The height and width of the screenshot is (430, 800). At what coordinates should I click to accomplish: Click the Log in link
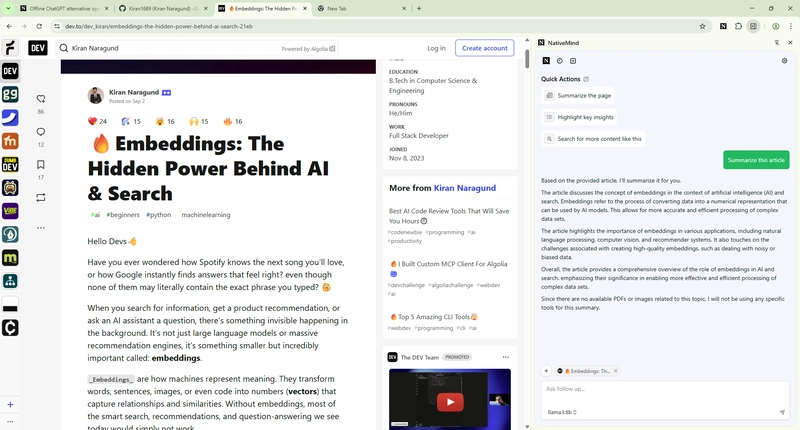pos(436,48)
